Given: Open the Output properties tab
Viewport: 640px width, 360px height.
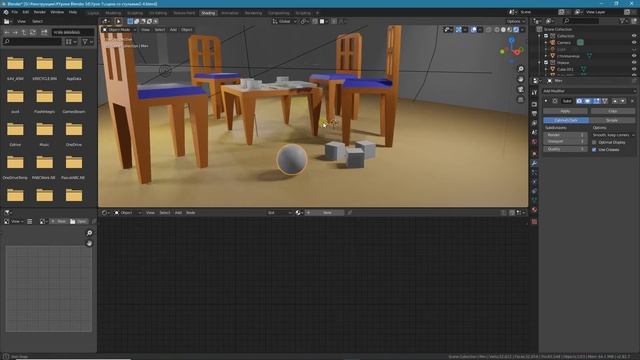Looking at the screenshot, I should (x=534, y=113).
